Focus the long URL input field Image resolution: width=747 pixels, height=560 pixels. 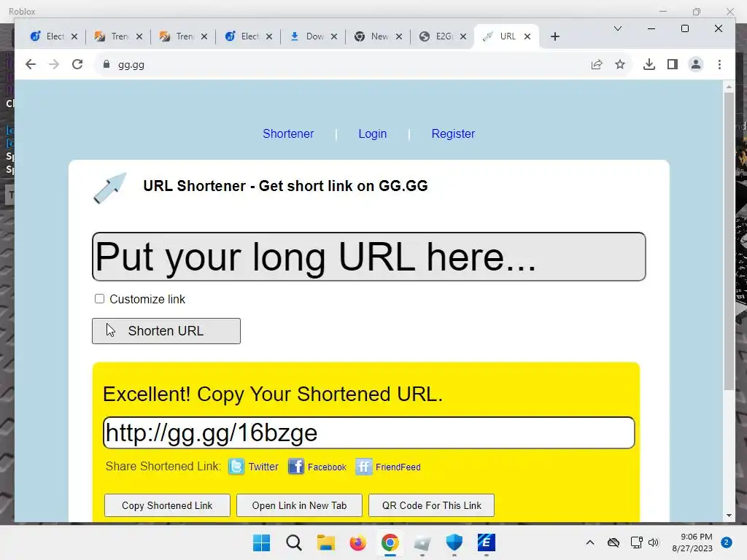(368, 257)
